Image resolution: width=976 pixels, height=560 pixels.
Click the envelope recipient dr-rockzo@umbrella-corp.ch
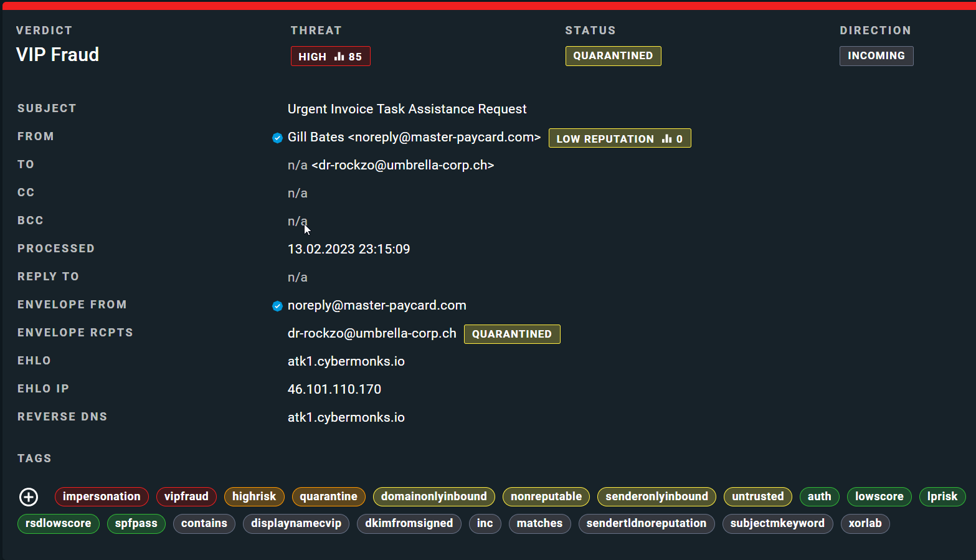pos(372,333)
